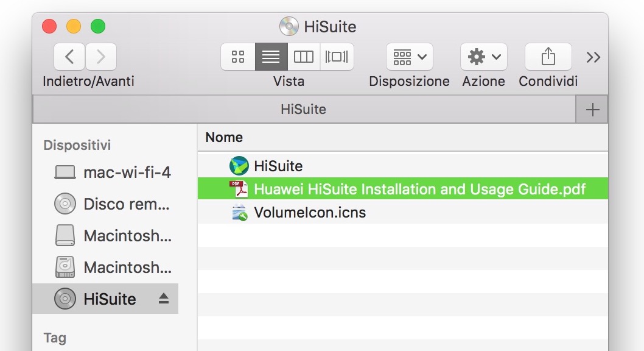
Task: Switch to list view mode
Action: [x=271, y=57]
